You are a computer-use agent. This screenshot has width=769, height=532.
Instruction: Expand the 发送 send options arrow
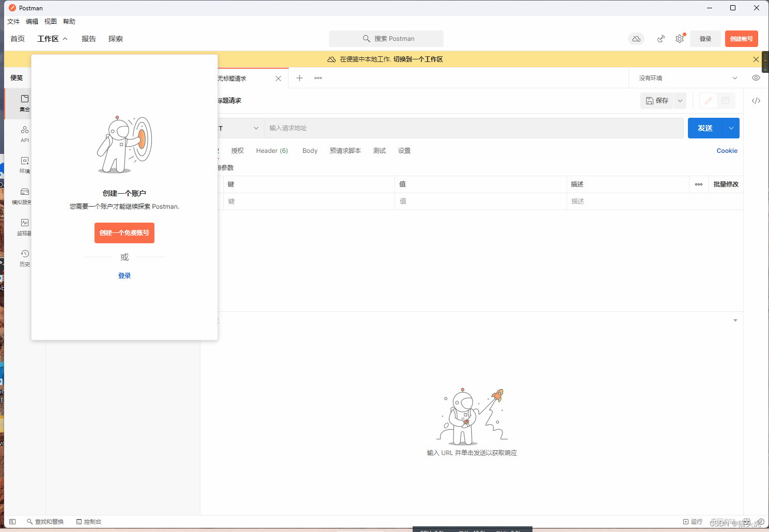731,128
